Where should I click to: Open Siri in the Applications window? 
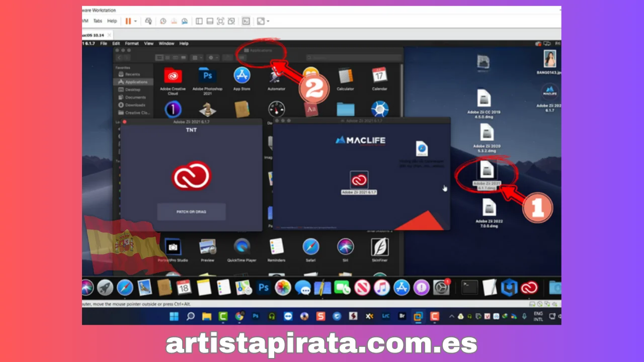[345, 246]
